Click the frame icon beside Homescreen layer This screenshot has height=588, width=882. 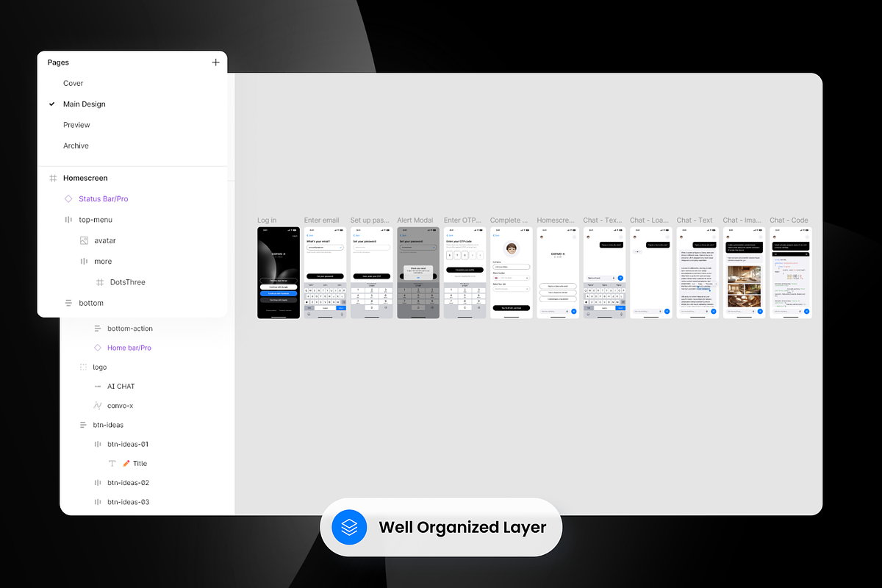[x=53, y=178]
